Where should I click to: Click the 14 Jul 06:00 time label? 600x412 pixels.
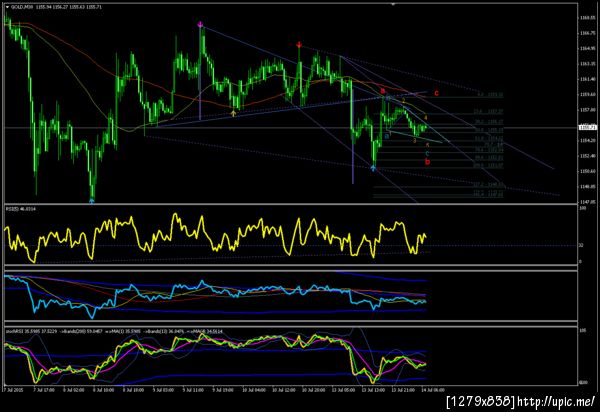(x=434, y=390)
